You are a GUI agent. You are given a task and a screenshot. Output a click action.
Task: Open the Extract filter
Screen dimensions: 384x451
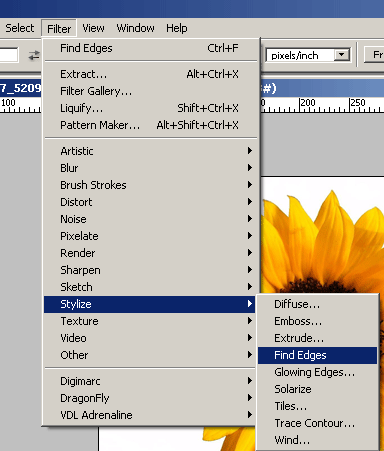coord(149,74)
